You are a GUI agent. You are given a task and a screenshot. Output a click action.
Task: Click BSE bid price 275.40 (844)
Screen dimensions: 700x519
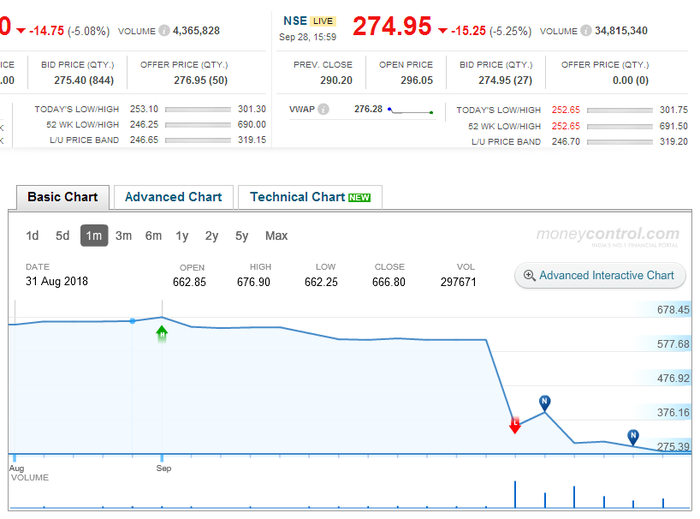pyautogui.click(x=84, y=80)
